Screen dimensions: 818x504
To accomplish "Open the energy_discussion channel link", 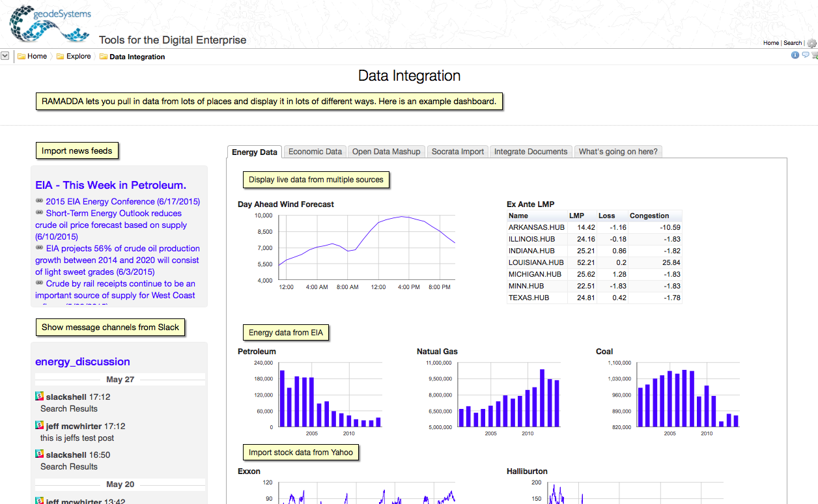I will [83, 362].
